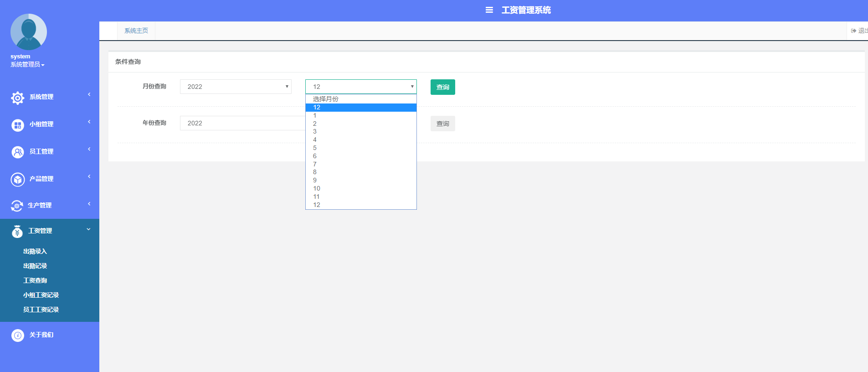Select the last 12 option in list
Viewport: 868px width, 372px height.
pos(361,205)
